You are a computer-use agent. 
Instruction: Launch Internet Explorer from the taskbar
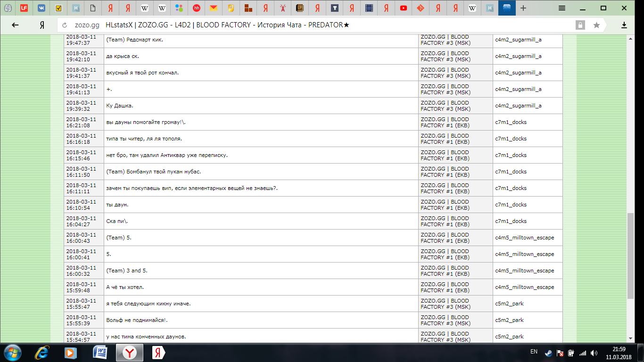[43, 352]
